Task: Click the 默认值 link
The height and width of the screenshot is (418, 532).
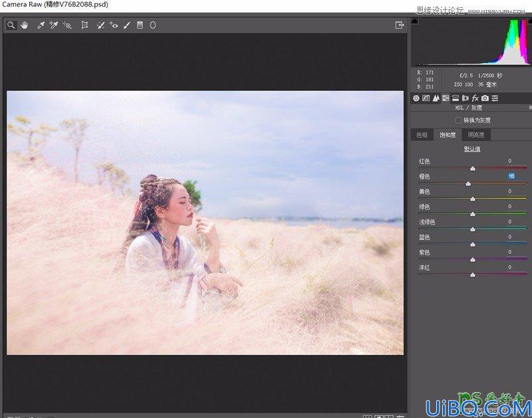Action: tap(472, 149)
